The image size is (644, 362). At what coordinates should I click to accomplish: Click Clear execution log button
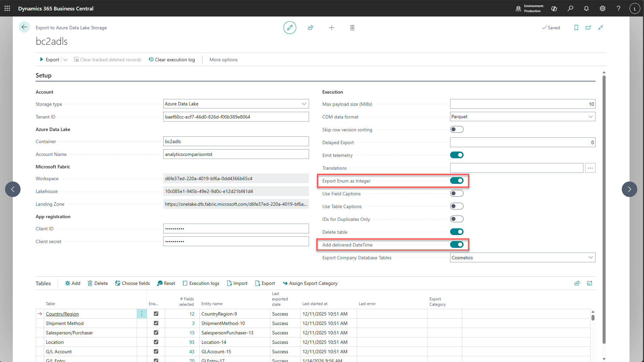[172, 60]
